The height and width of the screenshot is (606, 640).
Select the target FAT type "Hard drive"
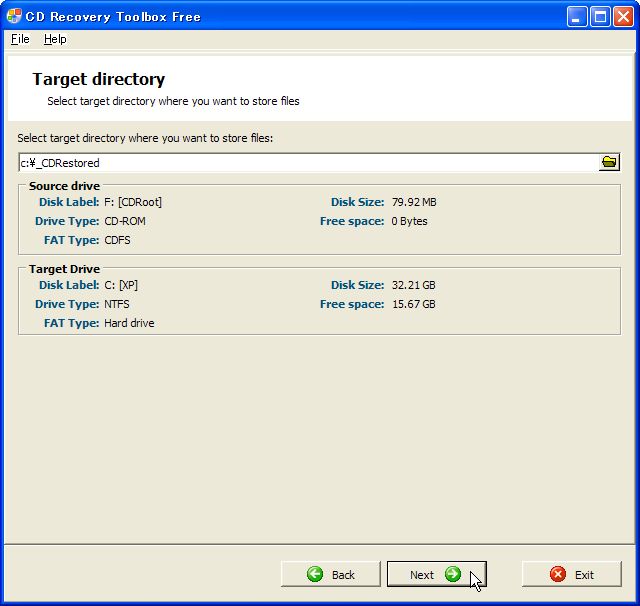(x=129, y=323)
